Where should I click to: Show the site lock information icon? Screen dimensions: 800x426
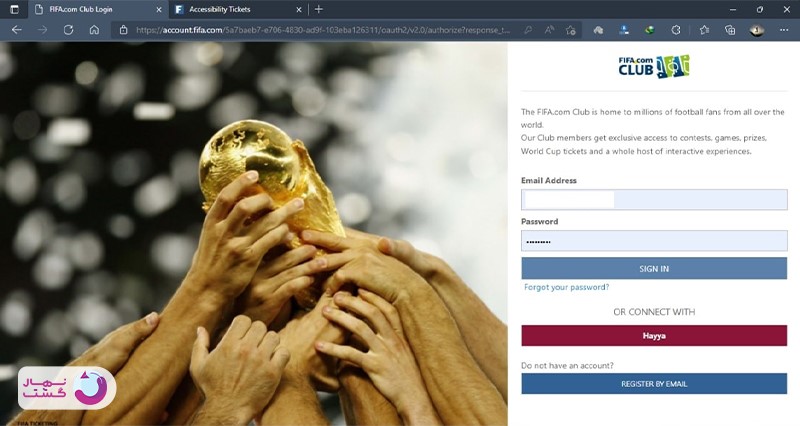tap(123, 30)
